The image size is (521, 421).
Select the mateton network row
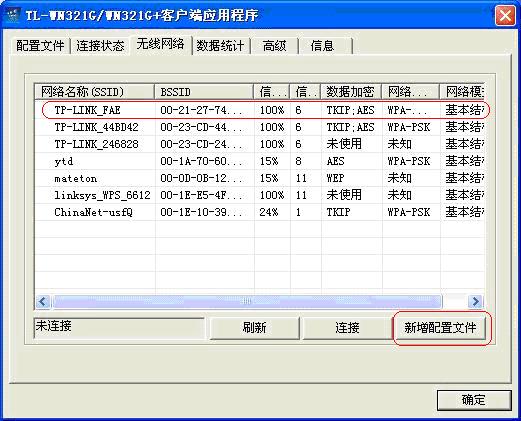point(260,178)
